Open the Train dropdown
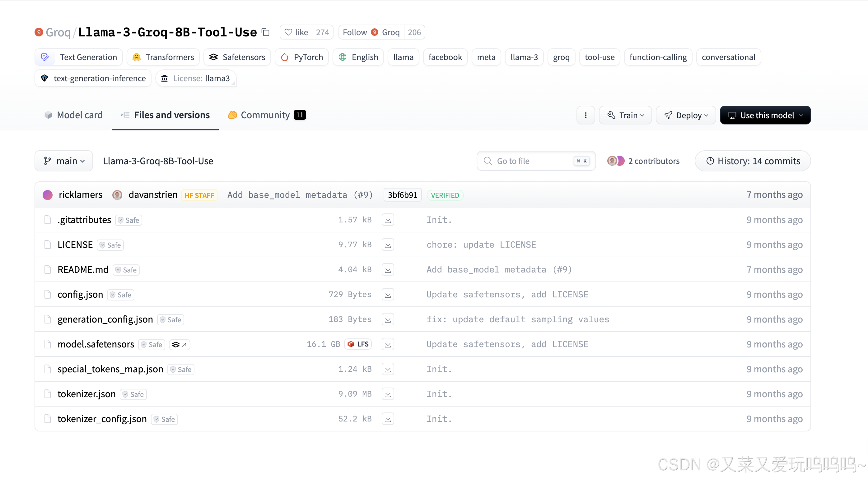Viewport: 868px width, 479px height. click(x=625, y=115)
